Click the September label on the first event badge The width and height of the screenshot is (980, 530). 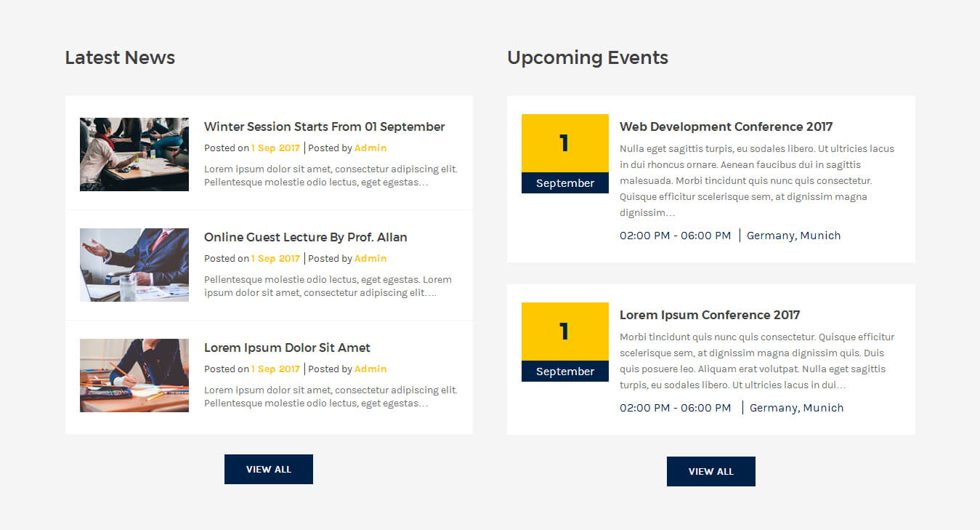[565, 183]
